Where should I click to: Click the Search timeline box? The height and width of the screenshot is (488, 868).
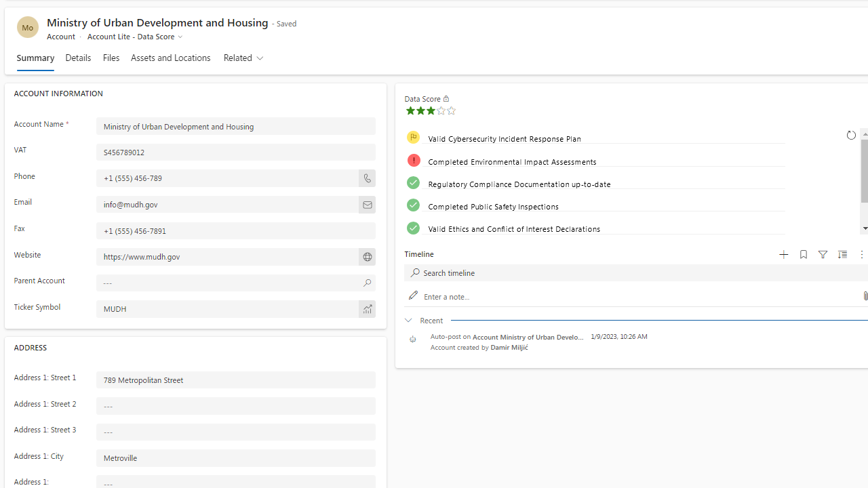point(610,273)
